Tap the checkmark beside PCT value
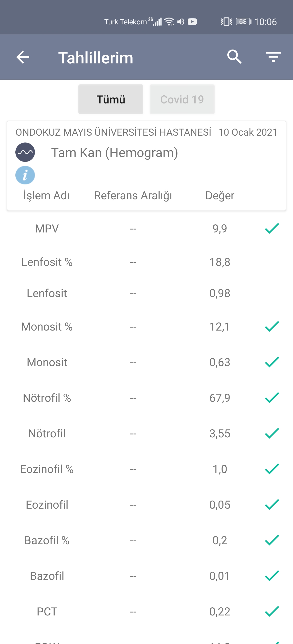293x644 pixels. [272, 611]
